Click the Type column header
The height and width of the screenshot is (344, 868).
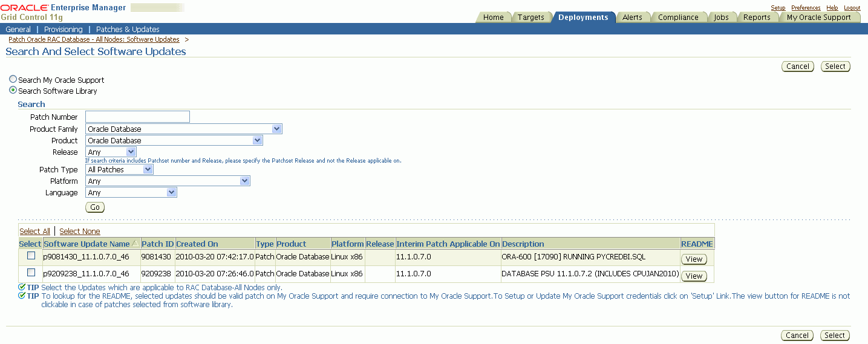coord(264,244)
